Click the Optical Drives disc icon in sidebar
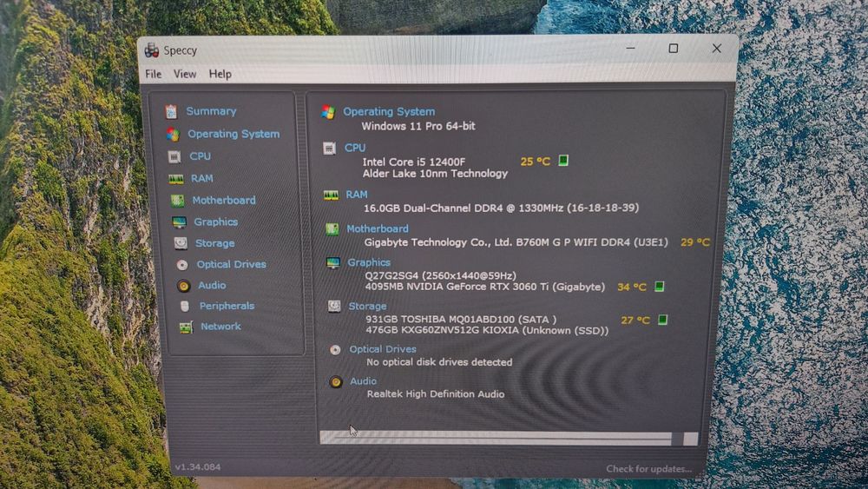Viewport: 868px width, 489px height. [x=182, y=265]
